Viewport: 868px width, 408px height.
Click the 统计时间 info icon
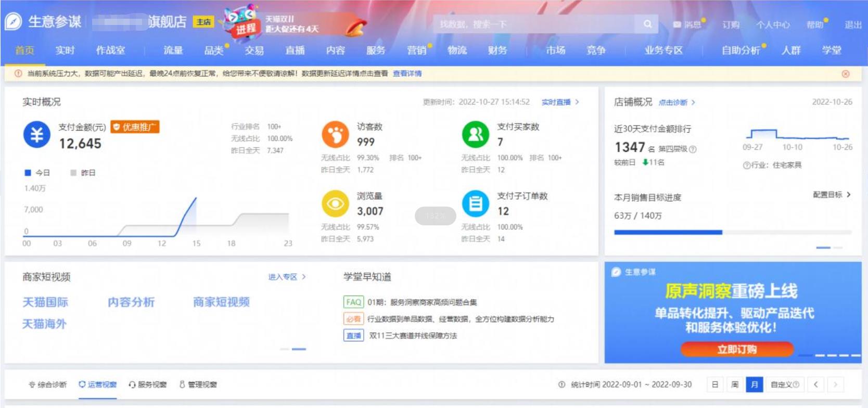pyautogui.click(x=562, y=385)
